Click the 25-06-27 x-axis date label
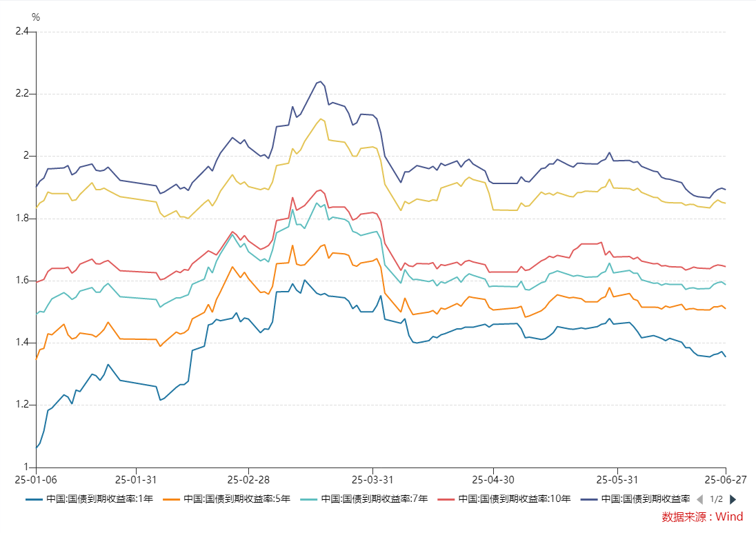Image resolution: width=756 pixels, height=533 pixels. 726,479
